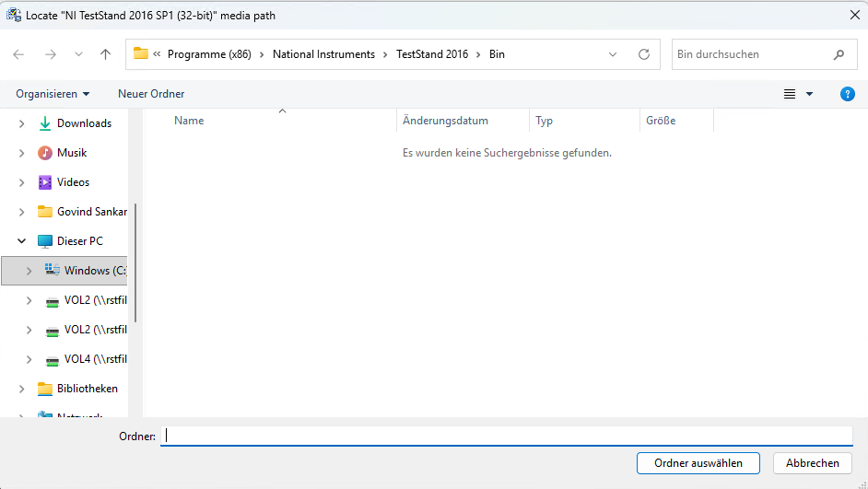This screenshot has width=868, height=489.
Task: Click the Videos film icon
Action: (45, 182)
